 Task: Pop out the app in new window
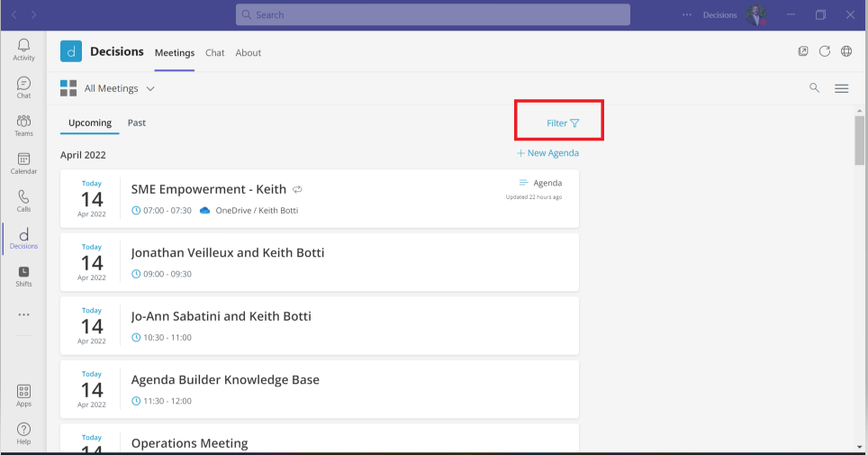[x=802, y=51]
